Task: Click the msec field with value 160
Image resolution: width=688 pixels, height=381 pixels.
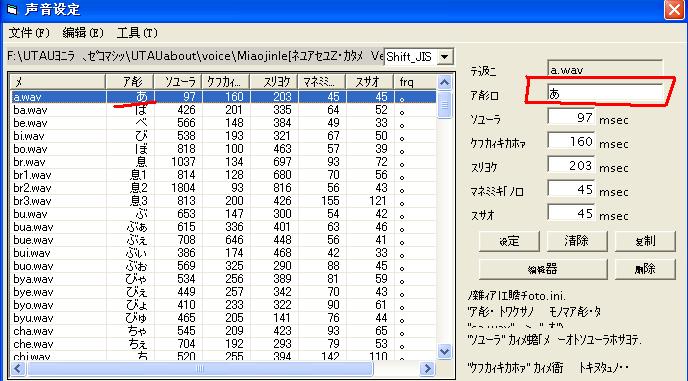Action: 571,141
